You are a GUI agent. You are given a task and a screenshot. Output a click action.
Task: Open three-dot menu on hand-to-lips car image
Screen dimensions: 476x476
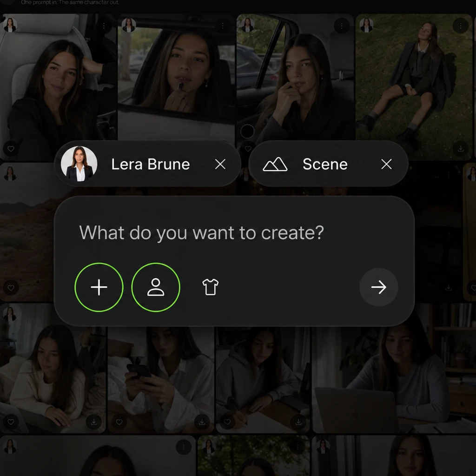[x=342, y=26]
